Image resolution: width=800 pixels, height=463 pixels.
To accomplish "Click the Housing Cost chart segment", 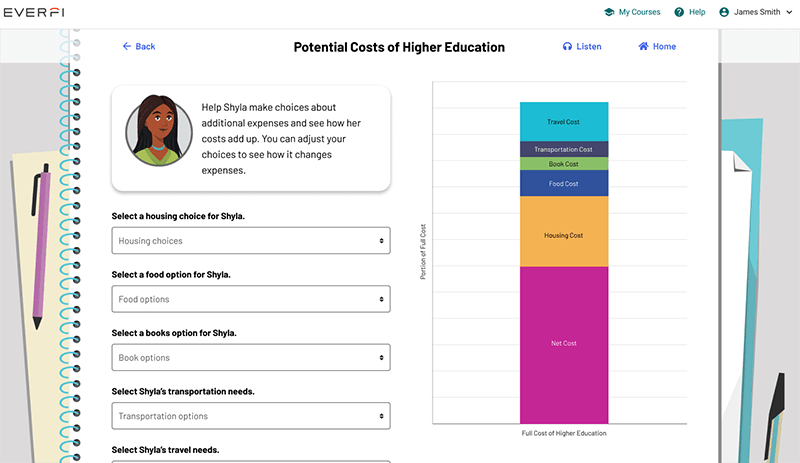I will pos(564,232).
